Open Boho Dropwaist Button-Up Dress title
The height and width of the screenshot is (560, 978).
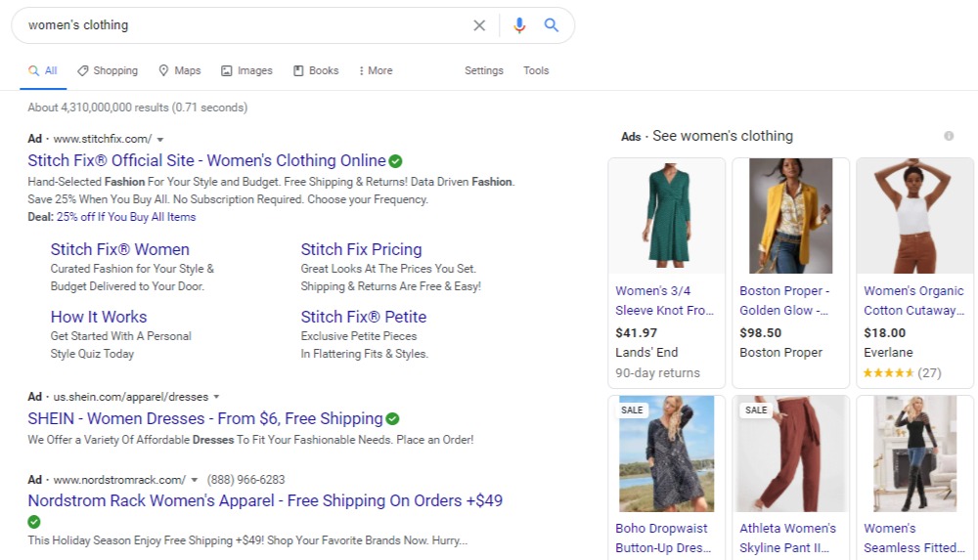(663, 538)
